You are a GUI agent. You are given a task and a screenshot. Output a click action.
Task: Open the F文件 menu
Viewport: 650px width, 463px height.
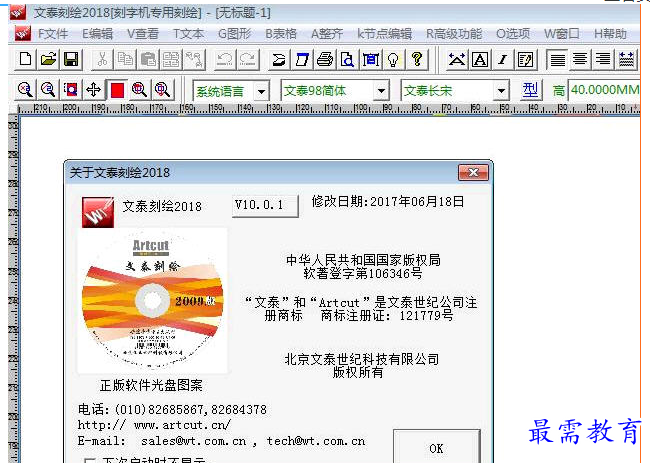click(53, 34)
